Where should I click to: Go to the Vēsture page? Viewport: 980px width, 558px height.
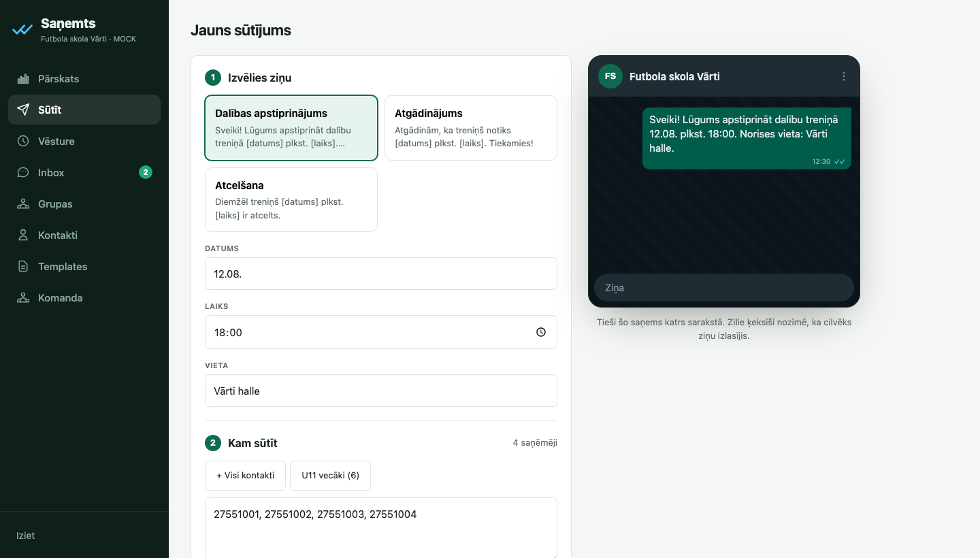(x=84, y=142)
